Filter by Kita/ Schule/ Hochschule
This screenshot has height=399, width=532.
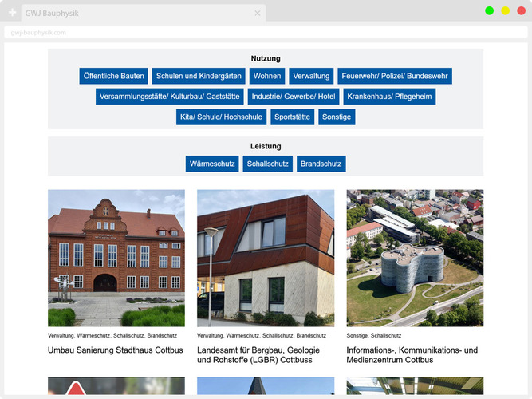tap(222, 117)
